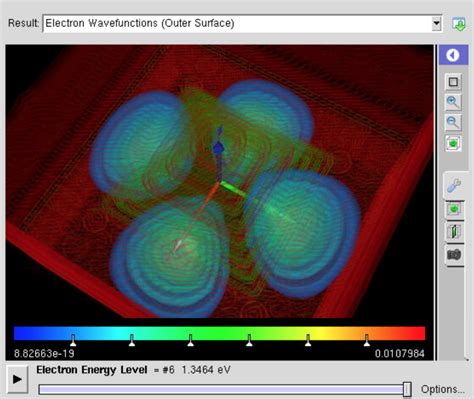Zoom in using the magnifier plus icon

click(453, 102)
